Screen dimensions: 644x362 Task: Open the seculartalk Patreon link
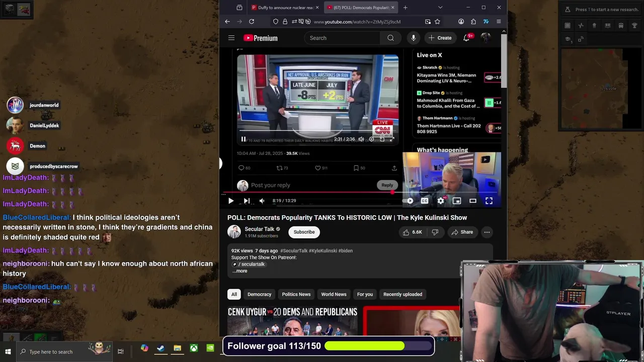[249, 264]
